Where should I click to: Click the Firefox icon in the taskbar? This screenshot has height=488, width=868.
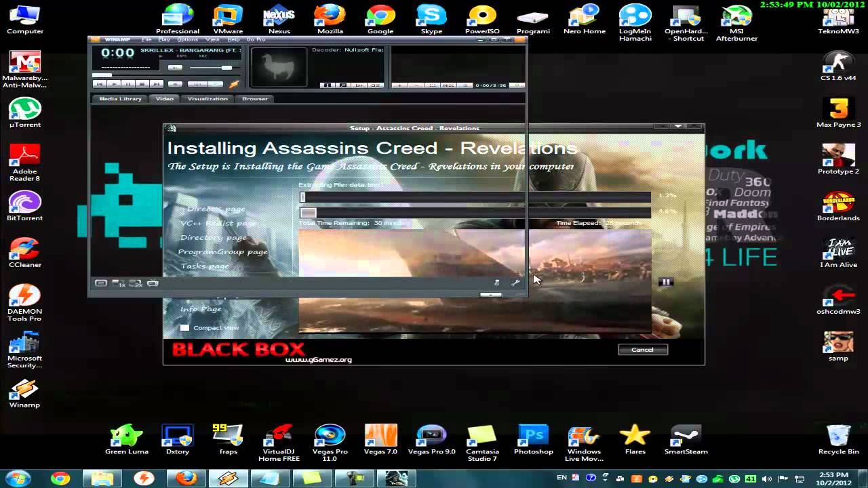186,478
